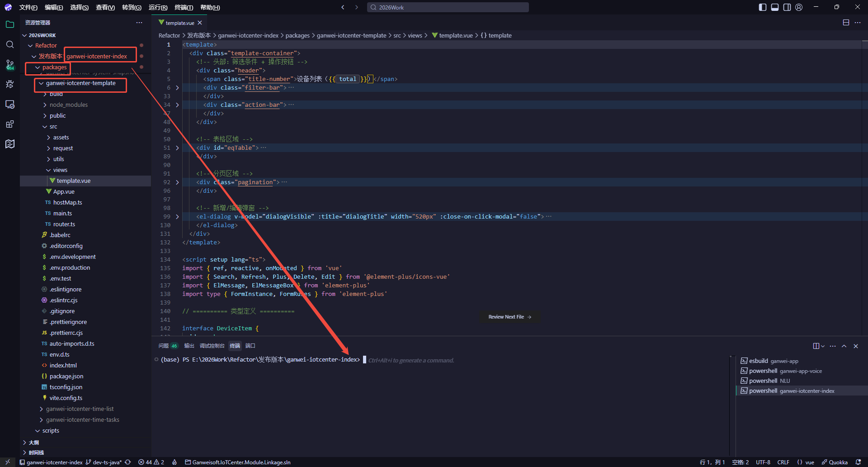868x467 pixels.
Task: Click the Review Next File button
Action: coord(510,317)
